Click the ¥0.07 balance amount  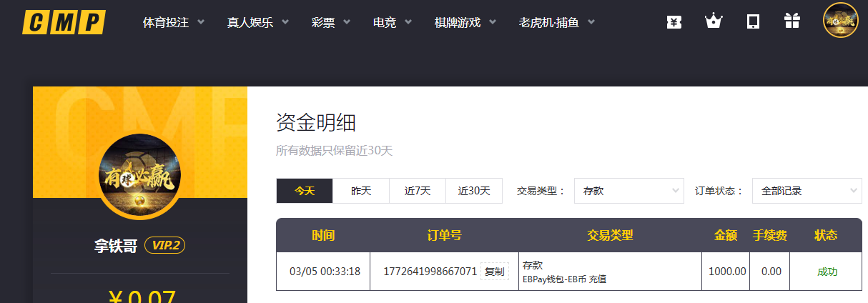140,296
